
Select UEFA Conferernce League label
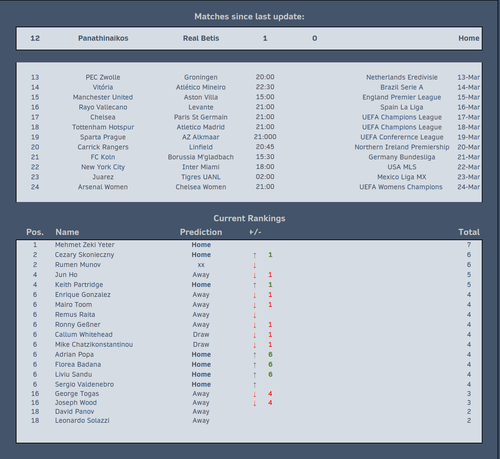click(402, 137)
